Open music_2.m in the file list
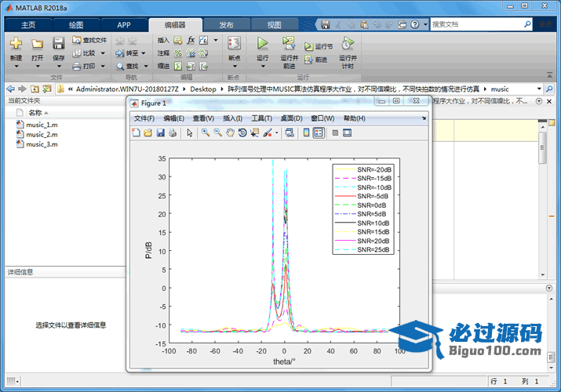 [x=41, y=135]
